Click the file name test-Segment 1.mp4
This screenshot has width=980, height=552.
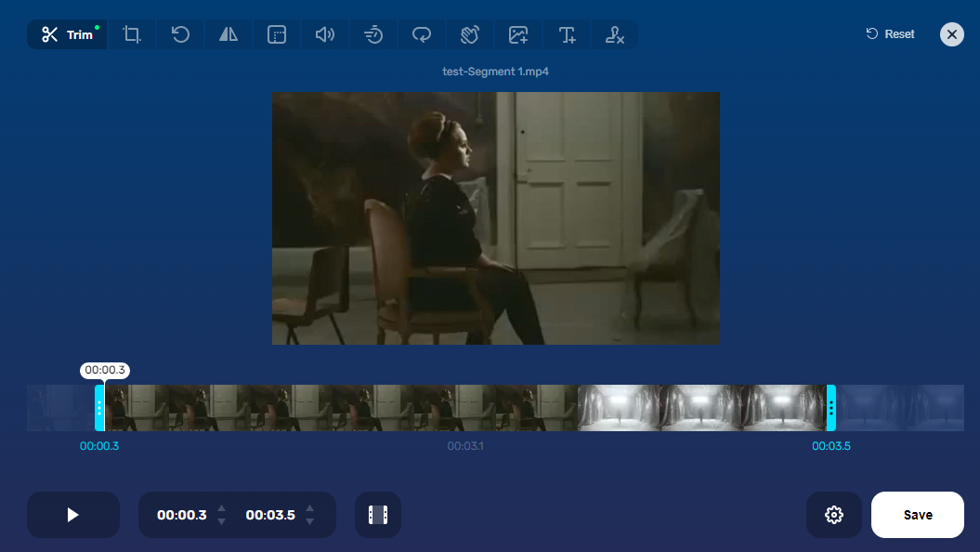(496, 72)
